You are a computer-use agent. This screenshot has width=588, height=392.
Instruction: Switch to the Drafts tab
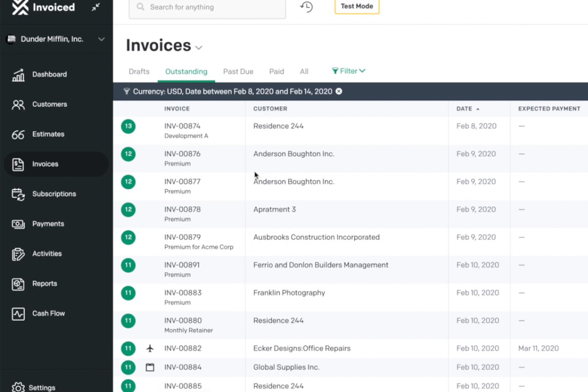click(x=139, y=72)
